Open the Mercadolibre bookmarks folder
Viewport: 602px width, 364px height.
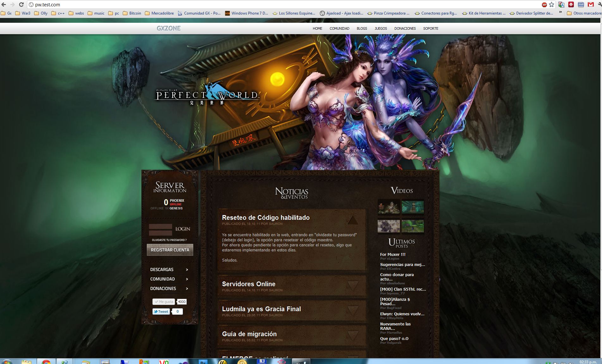click(x=159, y=13)
